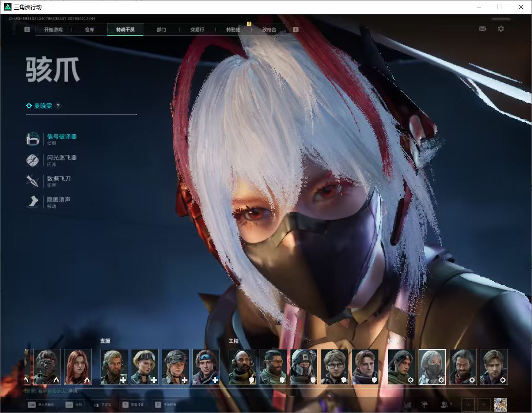The width and height of the screenshot is (532, 413).
Task: Switch to the 仓库 tab
Action: pos(89,29)
